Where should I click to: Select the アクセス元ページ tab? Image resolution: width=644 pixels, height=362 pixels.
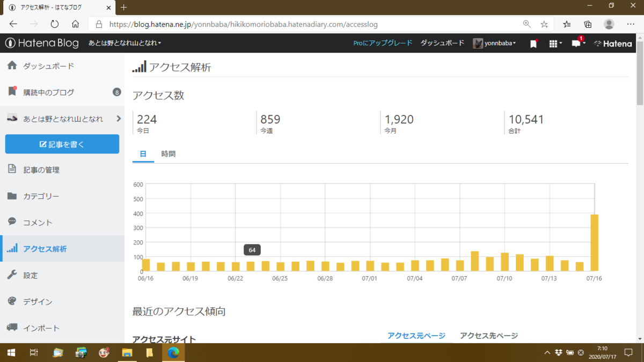pos(416,336)
